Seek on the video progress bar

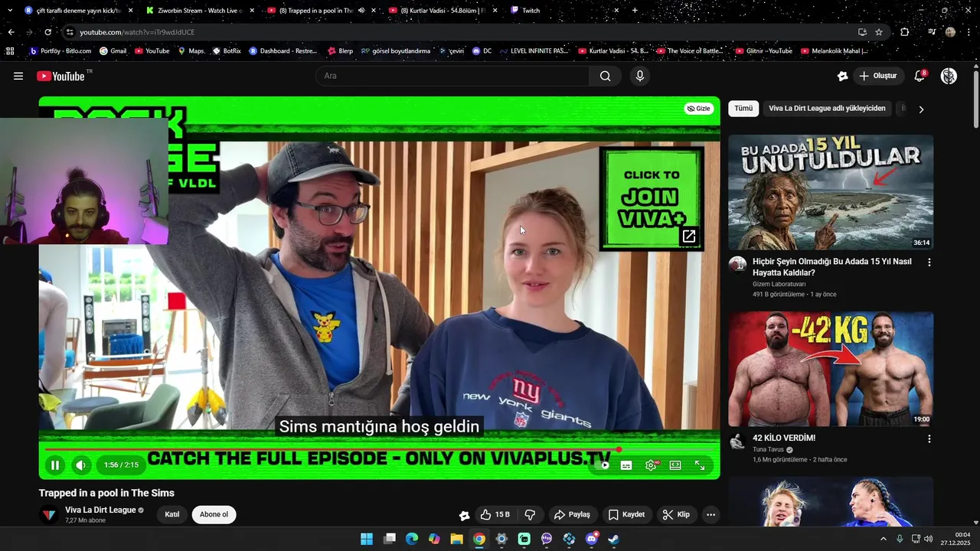coord(379,449)
